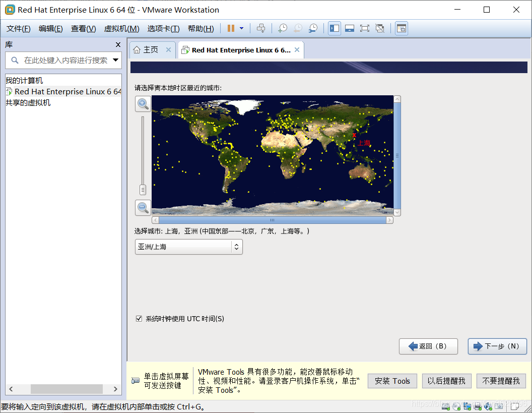Maximize the VMware Workstation window

(487, 10)
